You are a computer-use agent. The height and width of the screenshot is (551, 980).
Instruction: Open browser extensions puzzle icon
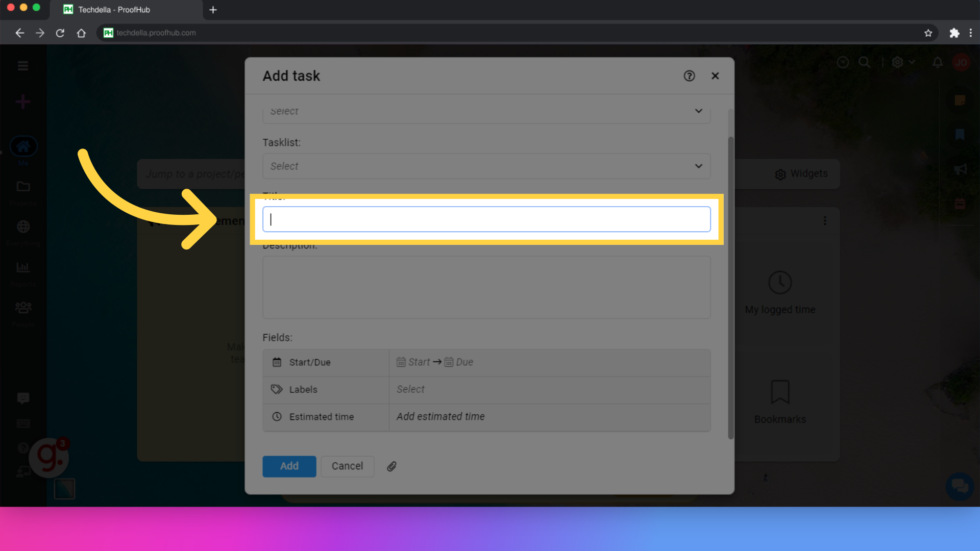point(954,33)
